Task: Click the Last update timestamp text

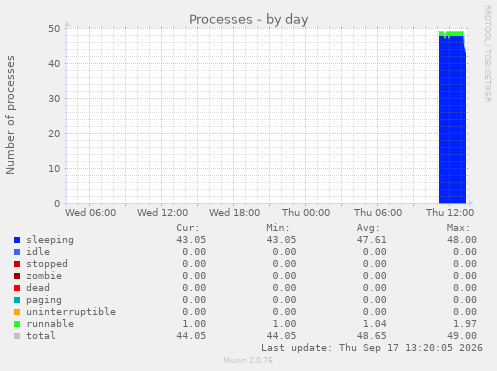Action: pyautogui.click(x=372, y=348)
